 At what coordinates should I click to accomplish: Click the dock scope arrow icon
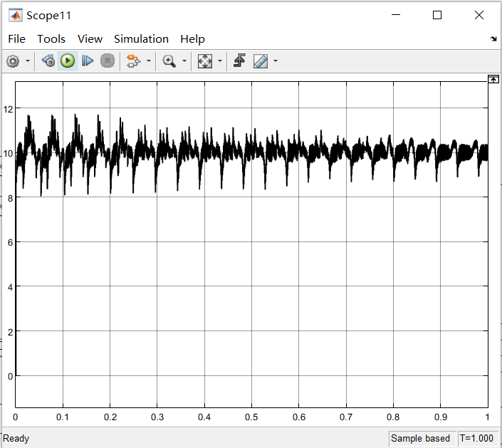(493, 39)
